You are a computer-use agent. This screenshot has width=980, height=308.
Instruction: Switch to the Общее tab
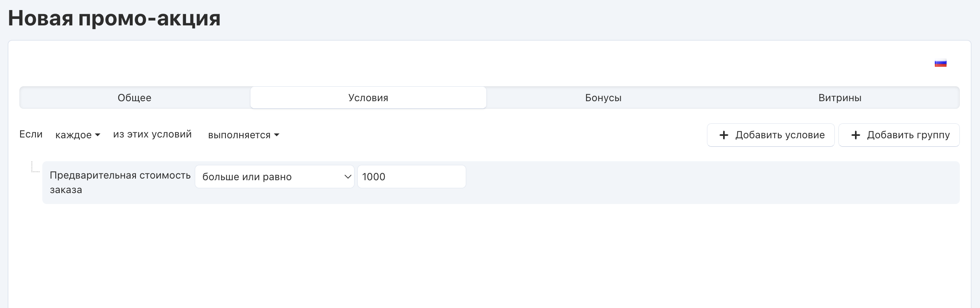pyautogui.click(x=135, y=98)
